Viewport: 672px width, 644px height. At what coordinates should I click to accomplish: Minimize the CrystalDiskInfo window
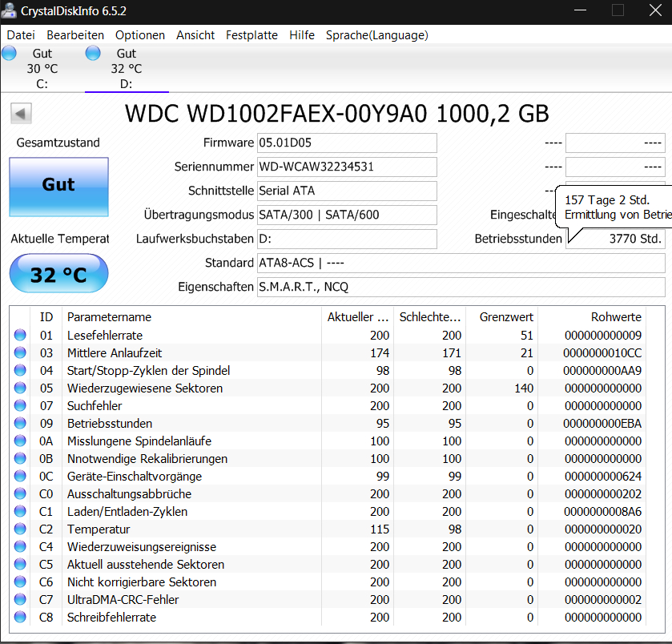click(x=580, y=10)
